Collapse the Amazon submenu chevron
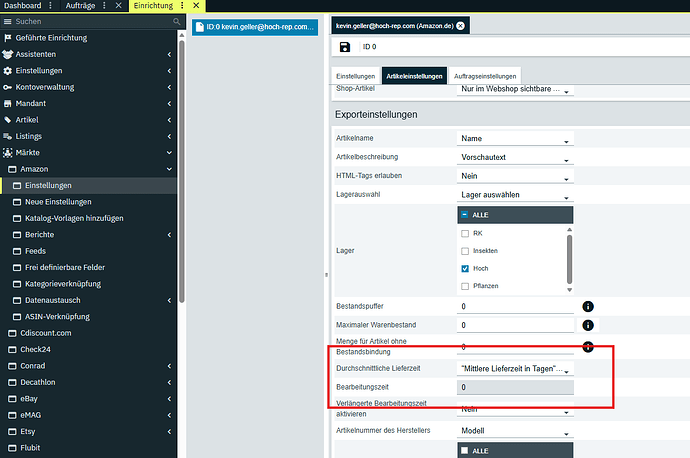Viewport: 690px width, 458px height. (169, 169)
